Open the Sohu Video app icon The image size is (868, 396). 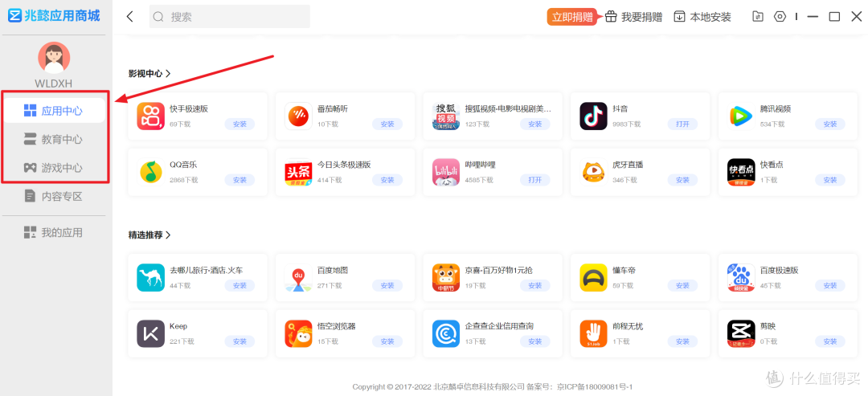(x=446, y=116)
